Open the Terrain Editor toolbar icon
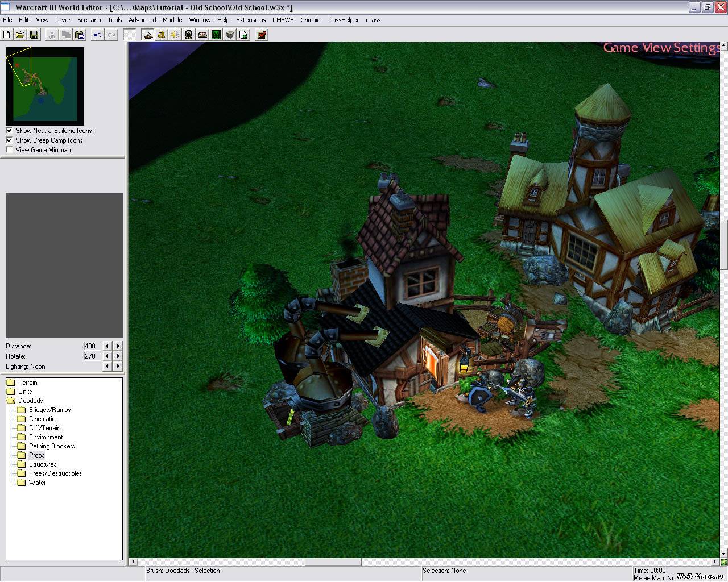This screenshot has height=582, width=728. coord(148,35)
